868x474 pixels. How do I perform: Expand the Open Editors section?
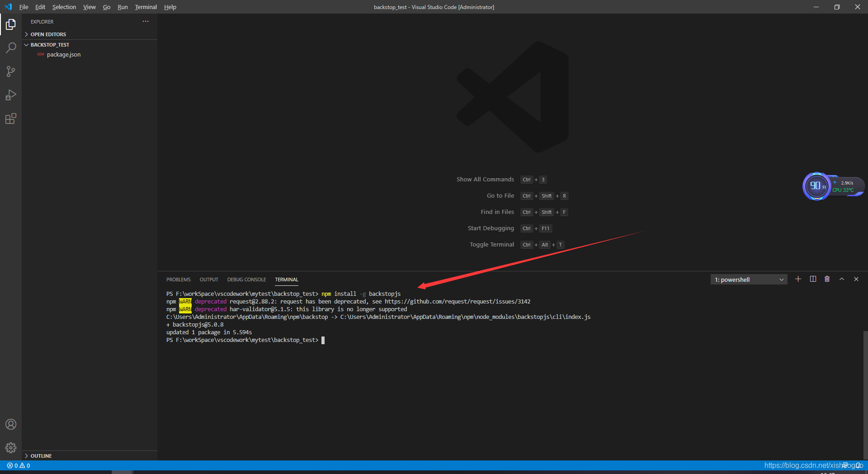point(90,34)
